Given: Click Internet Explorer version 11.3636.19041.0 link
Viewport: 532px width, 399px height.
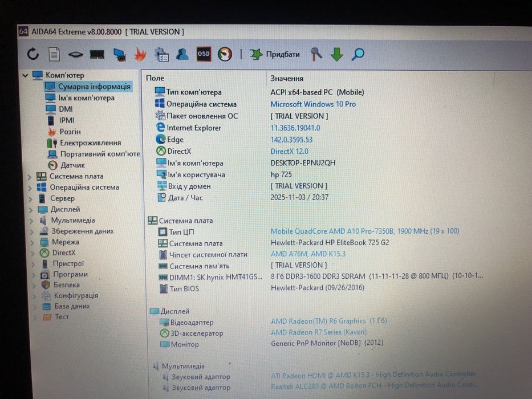Looking at the screenshot, I should 295,128.
